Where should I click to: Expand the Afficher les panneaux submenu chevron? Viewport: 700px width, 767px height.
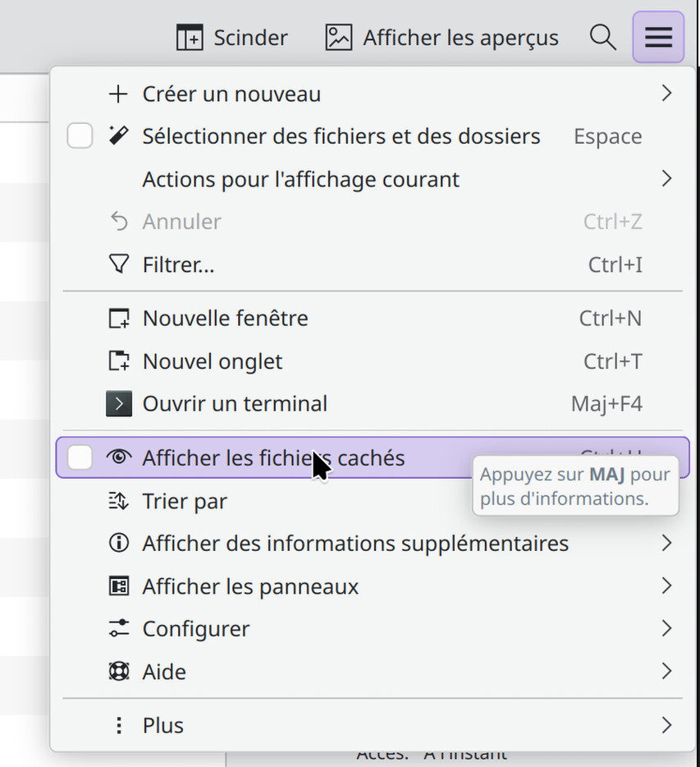666,586
